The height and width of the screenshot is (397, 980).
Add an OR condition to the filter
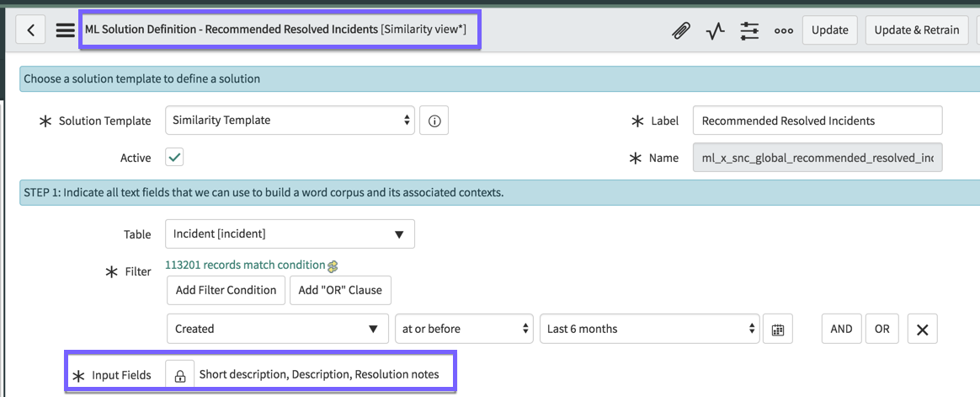881,329
